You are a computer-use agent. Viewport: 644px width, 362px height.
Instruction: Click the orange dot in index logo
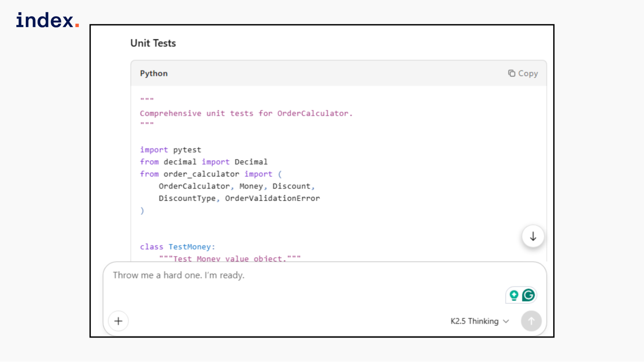coord(77,25)
